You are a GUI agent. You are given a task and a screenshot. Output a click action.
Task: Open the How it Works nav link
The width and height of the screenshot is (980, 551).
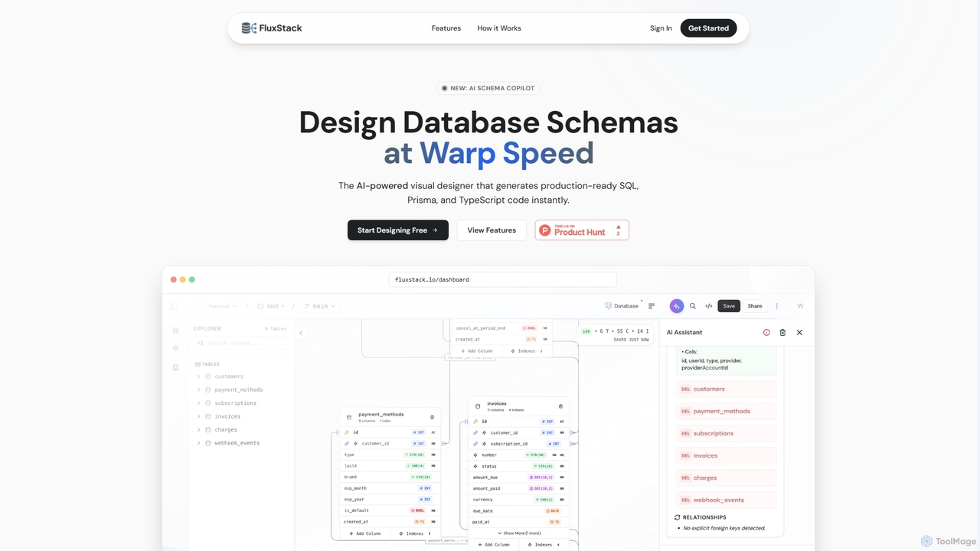tap(499, 28)
